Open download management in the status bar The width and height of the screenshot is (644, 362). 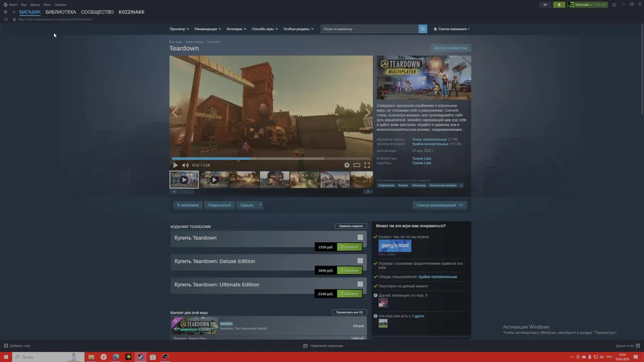pos(323,346)
